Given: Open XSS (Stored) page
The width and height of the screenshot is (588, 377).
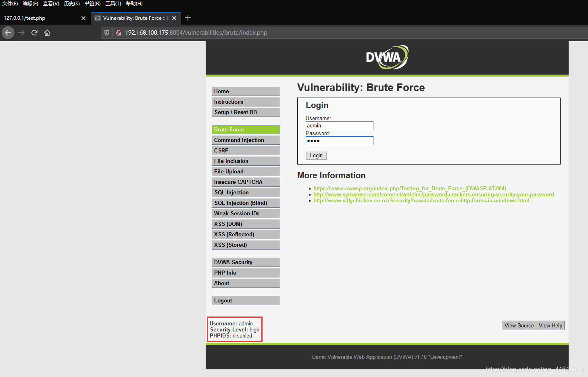Looking at the screenshot, I should click(246, 245).
